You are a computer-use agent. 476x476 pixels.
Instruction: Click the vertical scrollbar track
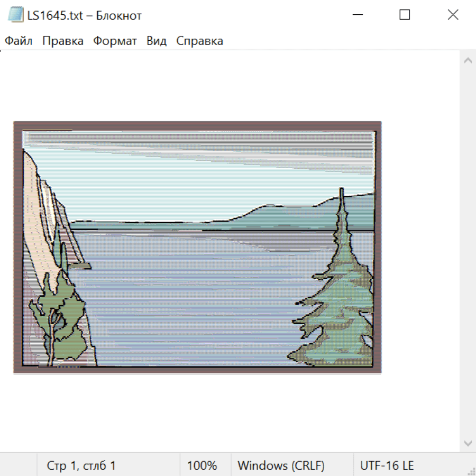pos(468,252)
